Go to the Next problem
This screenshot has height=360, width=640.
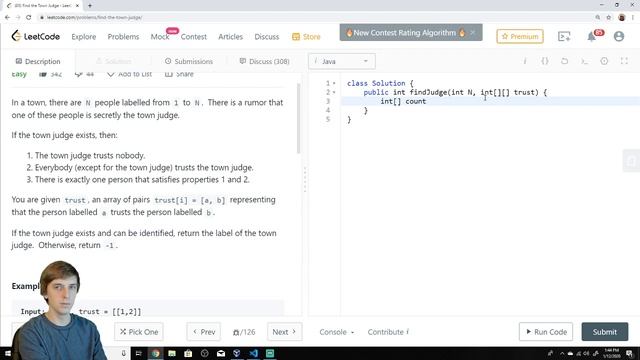(284, 332)
